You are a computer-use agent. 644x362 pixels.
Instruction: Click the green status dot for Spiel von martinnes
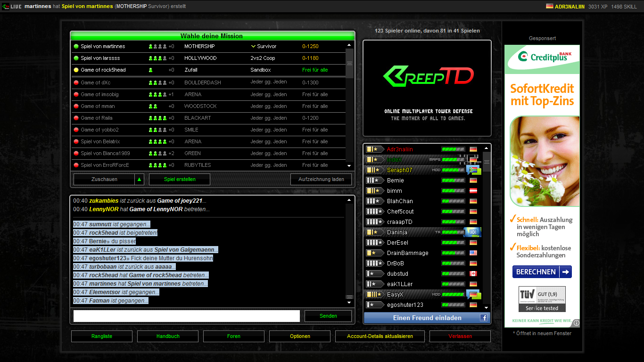pyautogui.click(x=76, y=46)
